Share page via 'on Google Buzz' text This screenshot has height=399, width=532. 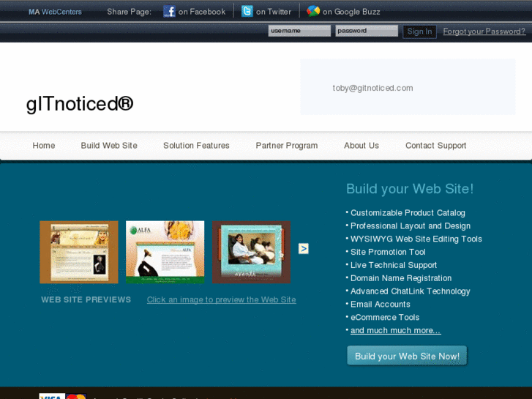[351, 12]
